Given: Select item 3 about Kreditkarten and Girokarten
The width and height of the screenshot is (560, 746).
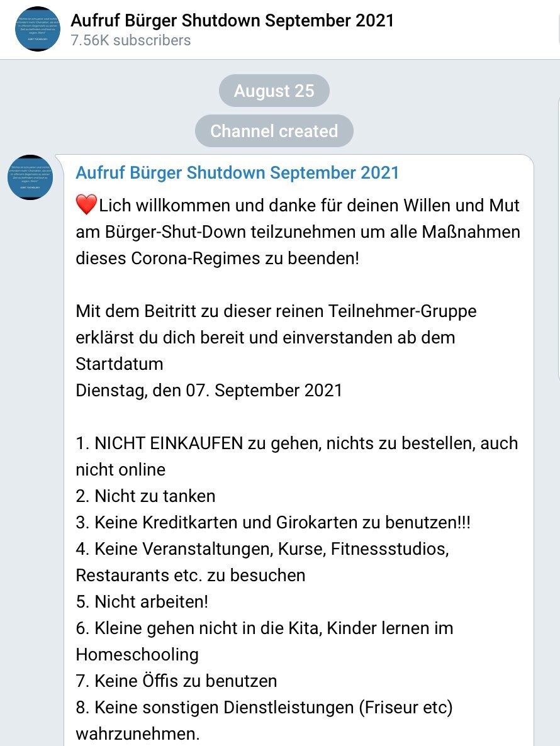Looking at the screenshot, I should tap(272, 522).
